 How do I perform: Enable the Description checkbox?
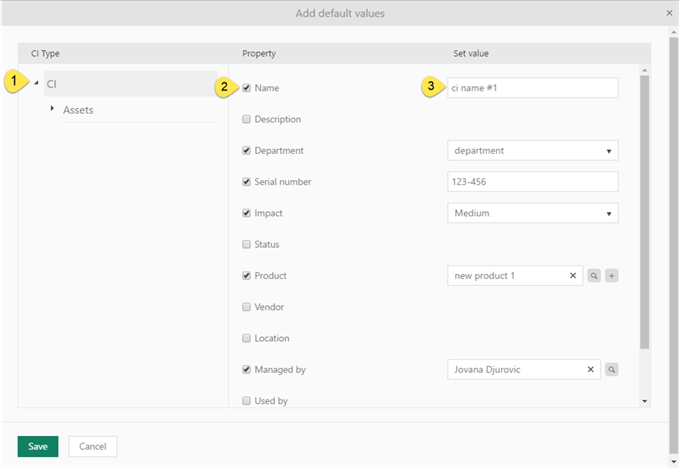click(247, 119)
